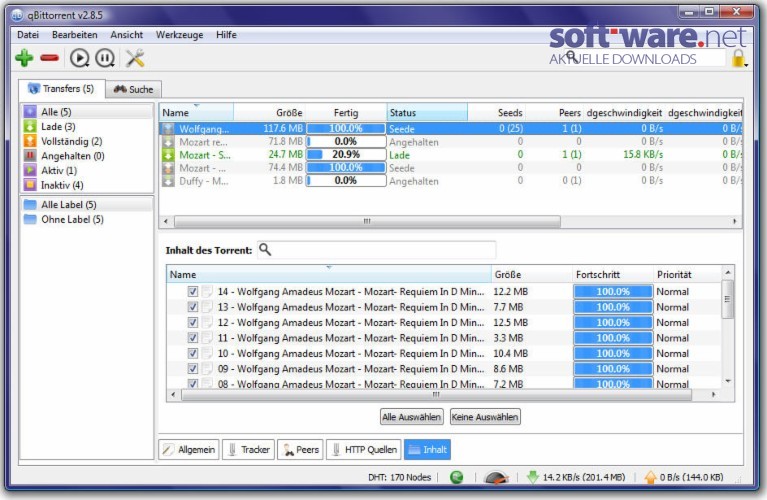
Task: Click the status icon of Mozart re... torrent
Action: pos(168,142)
